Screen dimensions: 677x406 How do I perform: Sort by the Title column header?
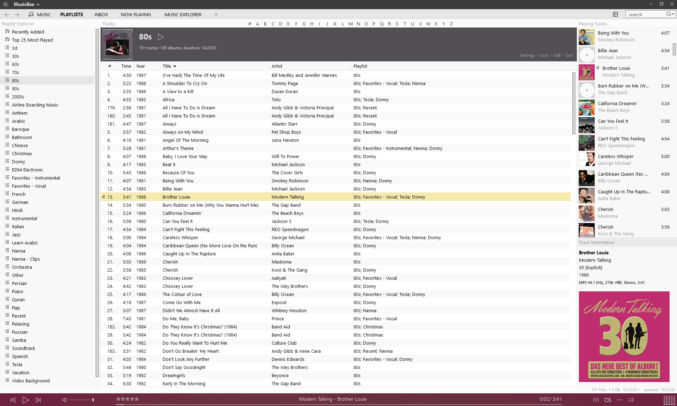[167, 66]
